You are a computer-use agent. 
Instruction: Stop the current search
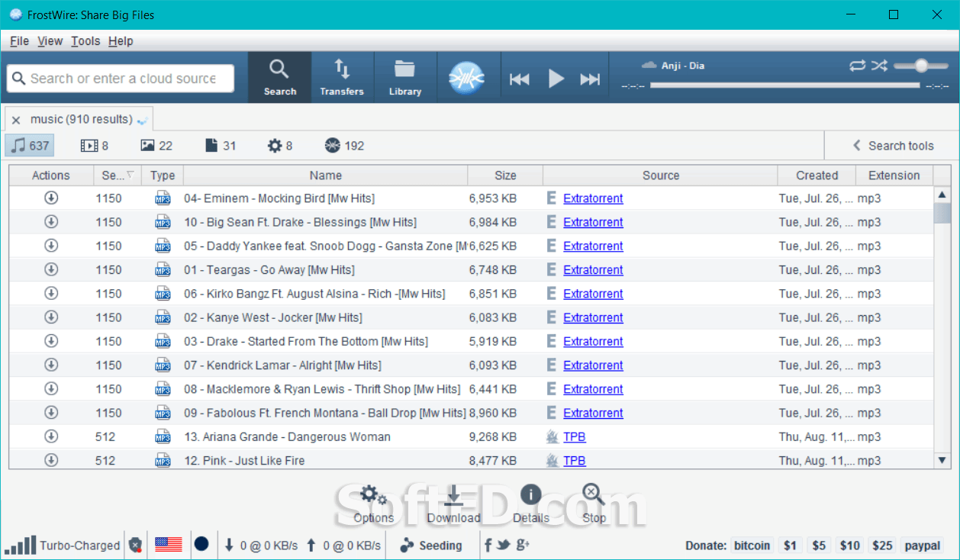[594, 504]
